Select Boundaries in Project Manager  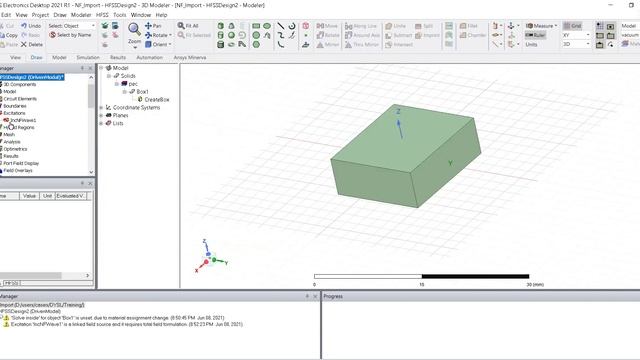tap(15, 106)
